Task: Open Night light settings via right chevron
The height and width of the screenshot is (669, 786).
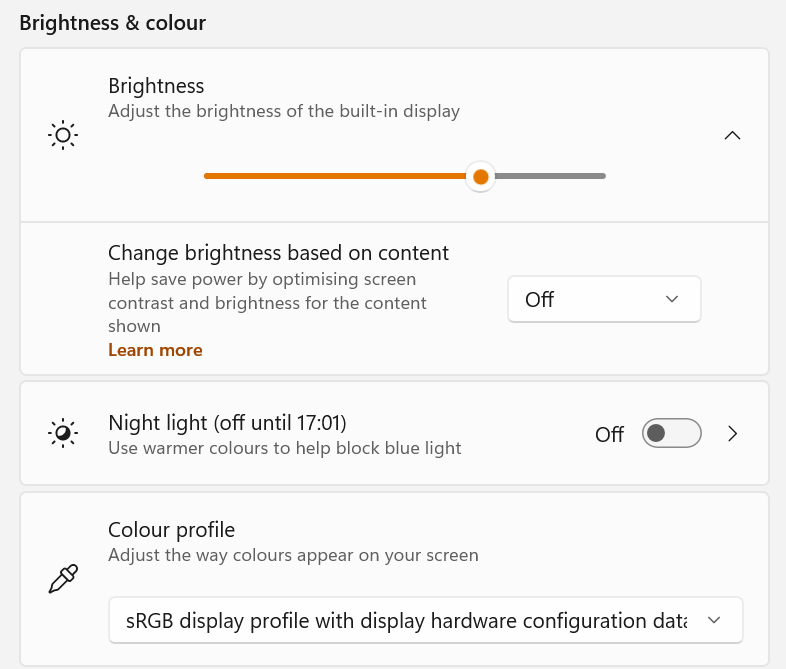Action: click(x=732, y=433)
